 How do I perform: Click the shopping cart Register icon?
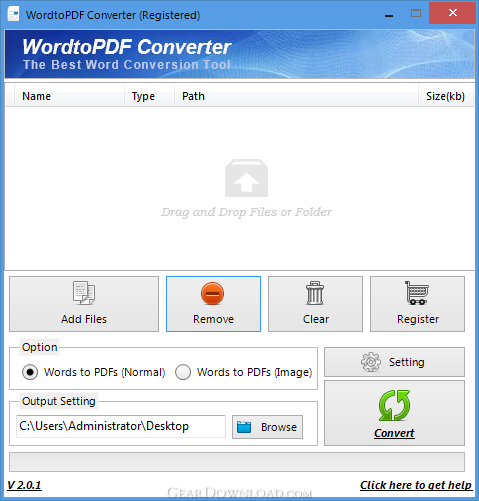click(x=417, y=293)
